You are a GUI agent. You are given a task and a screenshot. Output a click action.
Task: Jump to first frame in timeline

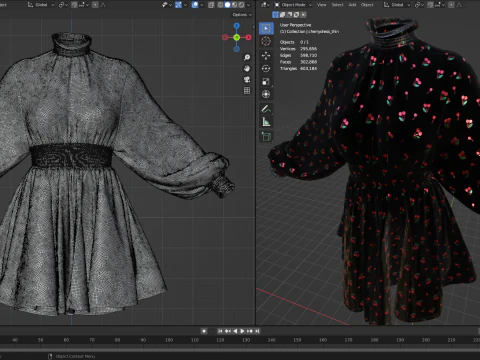point(220,331)
